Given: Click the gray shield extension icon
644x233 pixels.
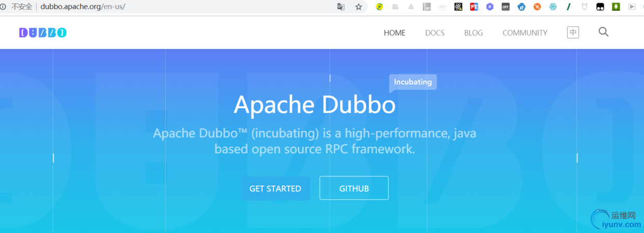Looking at the screenshot, I should point(584,7).
